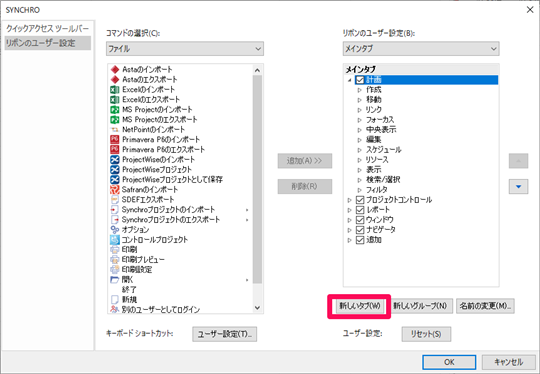Screen dimensions: 540x374
Task: Click the 追加(A) >> button
Action: [x=305, y=161]
